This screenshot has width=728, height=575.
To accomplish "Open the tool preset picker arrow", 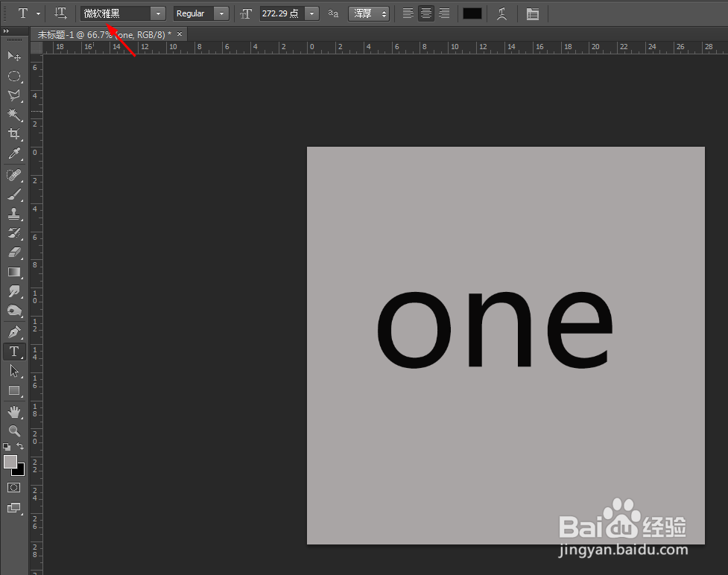I will 38,14.
